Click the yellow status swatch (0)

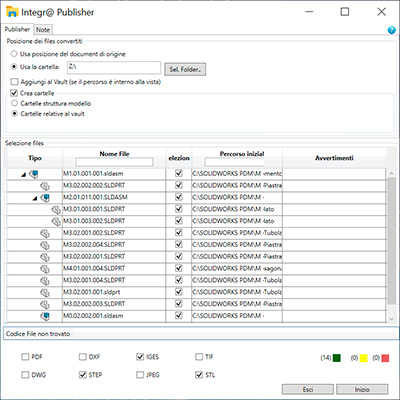[363, 358]
